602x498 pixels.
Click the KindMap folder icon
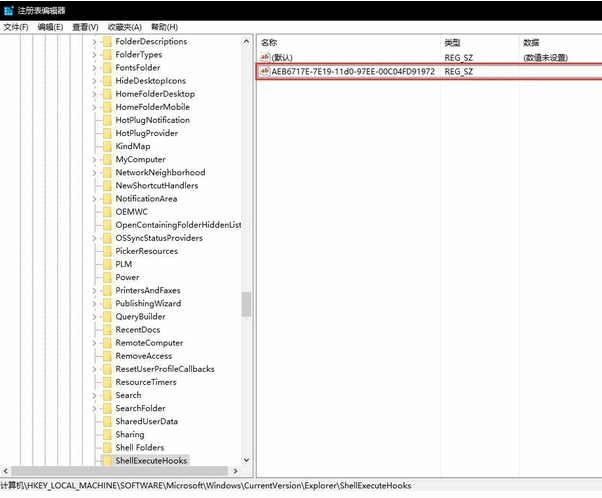point(106,146)
